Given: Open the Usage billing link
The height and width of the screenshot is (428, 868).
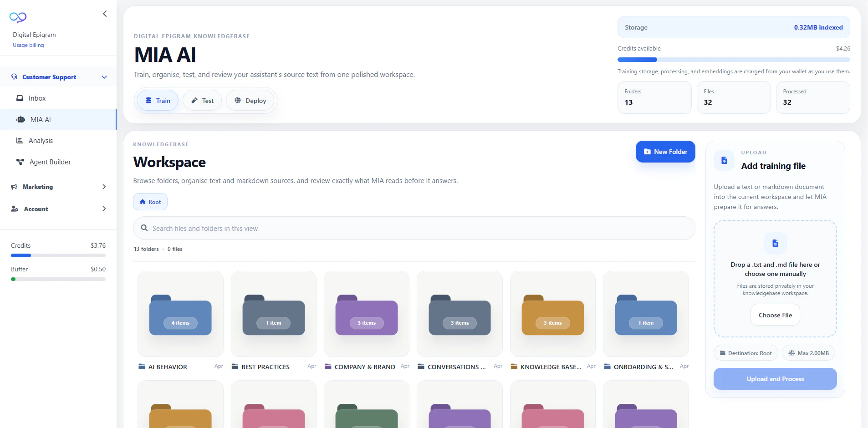Looking at the screenshot, I should [28, 45].
